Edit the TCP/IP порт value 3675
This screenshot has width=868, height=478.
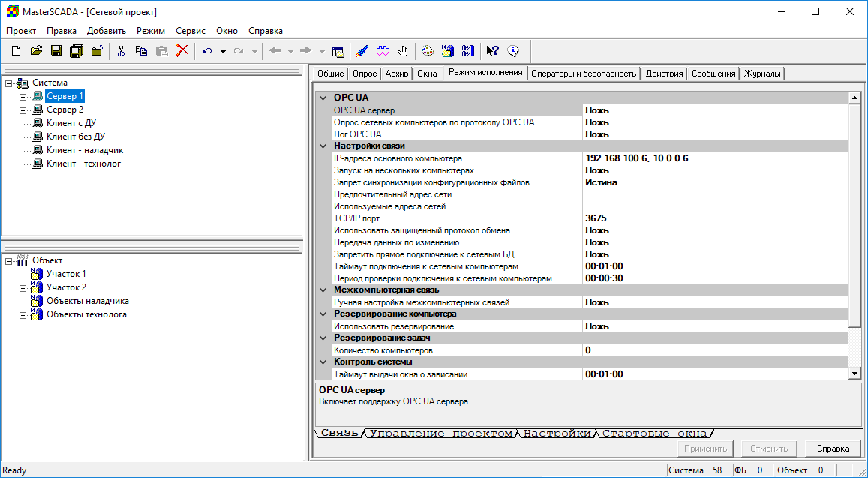[715, 218]
